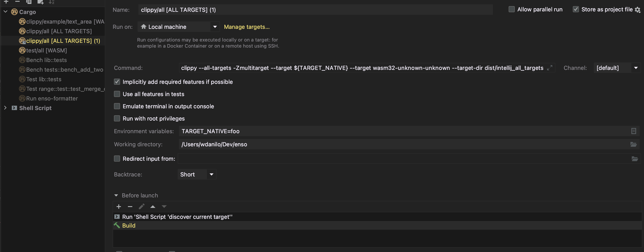Screen dimensions: 644x252
Task: Sort configurations alphabetically
Action: 52,2
